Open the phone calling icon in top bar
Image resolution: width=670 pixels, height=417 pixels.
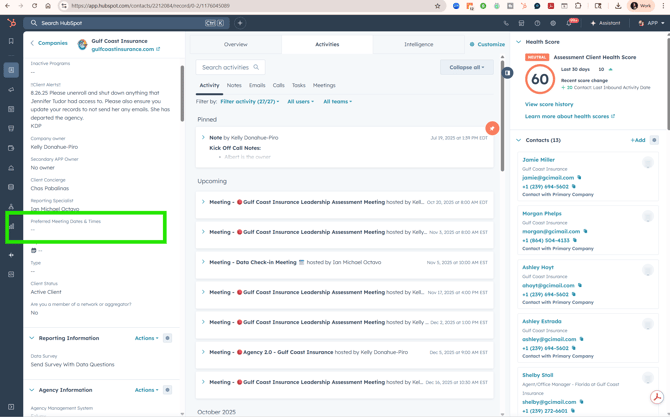pos(506,23)
